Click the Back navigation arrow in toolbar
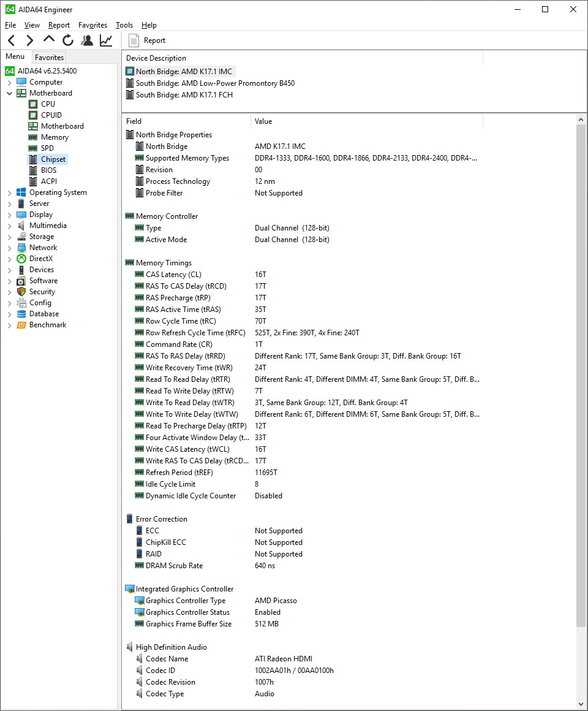Screen dimensions: 588x711 click(x=12, y=40)
